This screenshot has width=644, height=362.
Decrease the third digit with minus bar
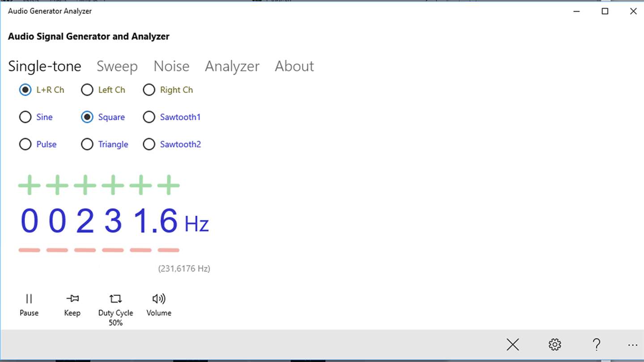pyautogui.click(x=85, y=250)
